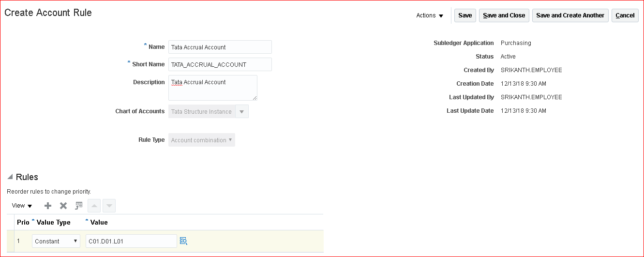This screenshot has height=257, width=644.
Task: Open the account search icon beside Value
Action: tap(183, 241)
